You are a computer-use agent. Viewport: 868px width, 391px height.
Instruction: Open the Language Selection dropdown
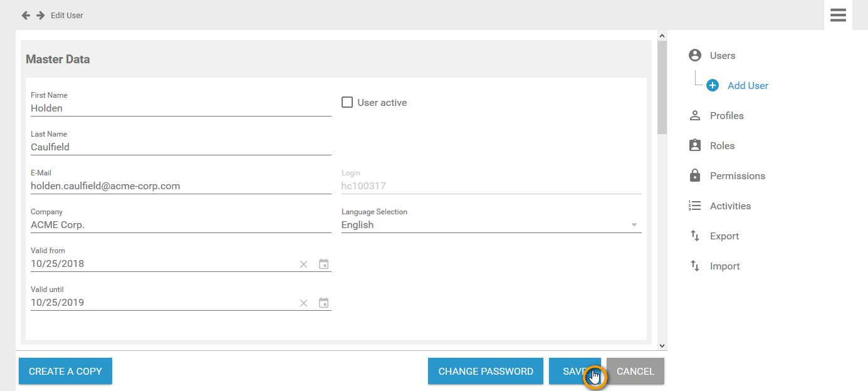click(x=634, y=224)
